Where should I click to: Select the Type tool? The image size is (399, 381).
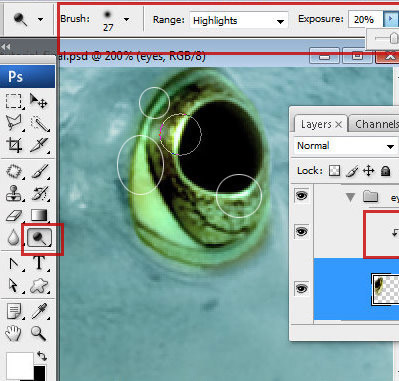pos(39,263)
